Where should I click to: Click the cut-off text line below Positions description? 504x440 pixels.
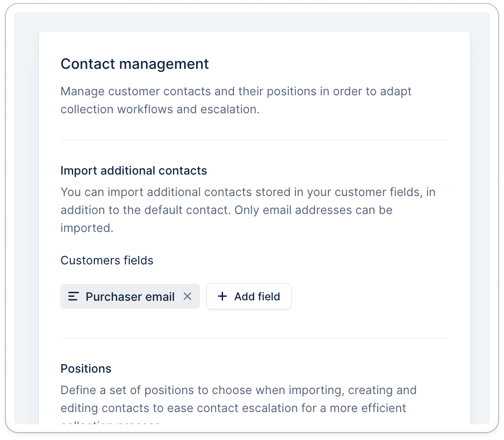110,422
